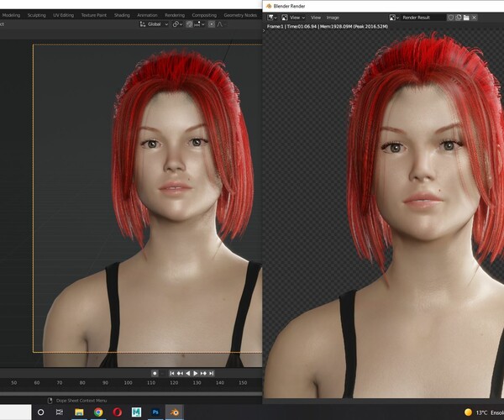The width and height of the screenshot is (504, 420).
Task: Open Google Chrome from the taskbar
Action: 98,412
